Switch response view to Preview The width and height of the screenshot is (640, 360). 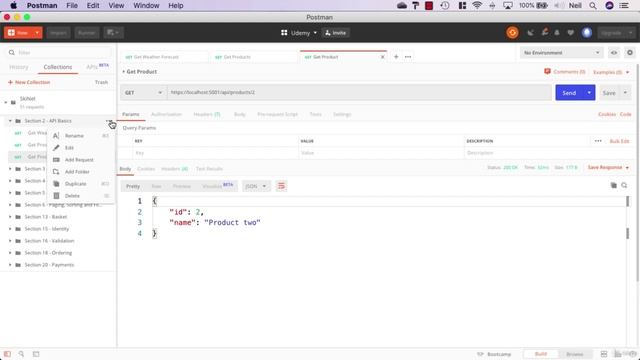[182, 186]
